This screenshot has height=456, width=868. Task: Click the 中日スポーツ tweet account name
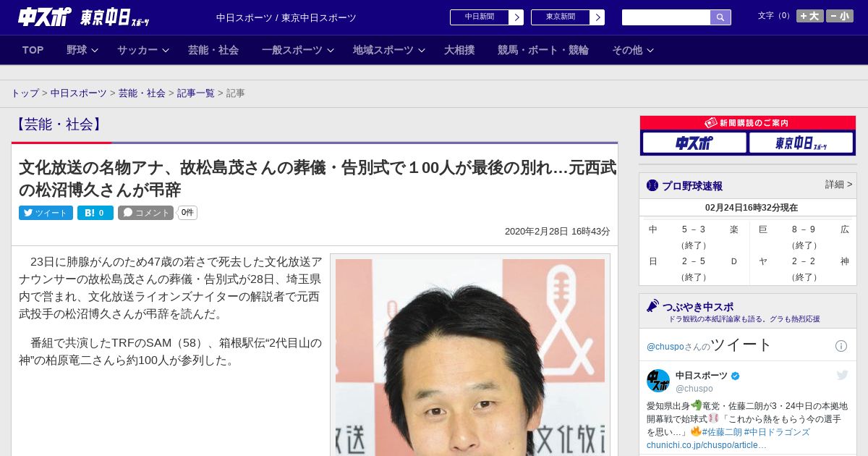coord(702,376)
